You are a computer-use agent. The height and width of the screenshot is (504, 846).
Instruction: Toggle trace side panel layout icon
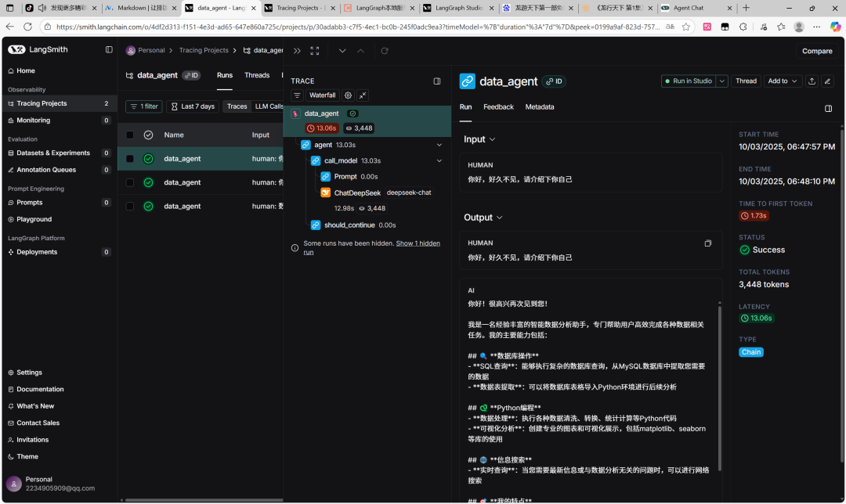coord(437,81)
